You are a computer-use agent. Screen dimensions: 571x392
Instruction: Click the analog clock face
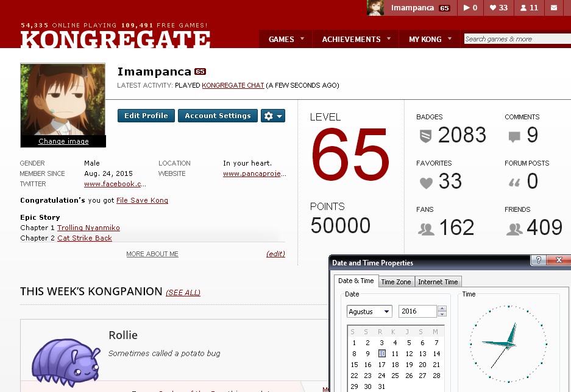(x=508, y=344)
